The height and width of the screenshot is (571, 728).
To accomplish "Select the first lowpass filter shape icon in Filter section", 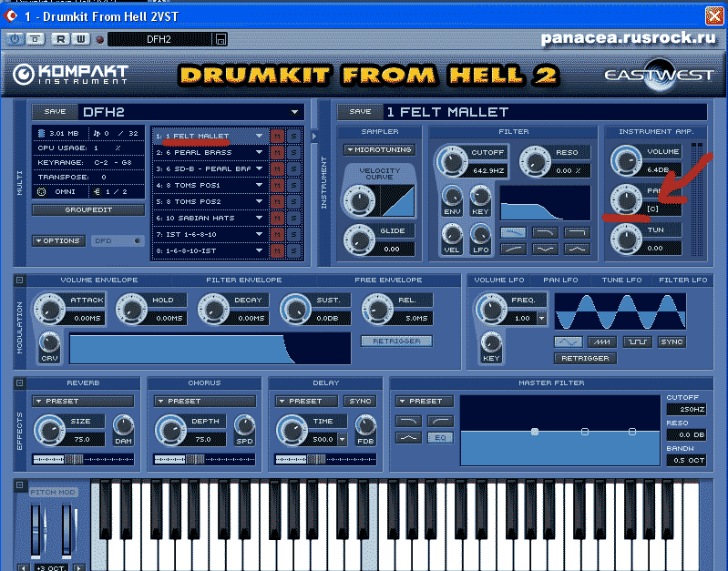I will tap(513, 232).
